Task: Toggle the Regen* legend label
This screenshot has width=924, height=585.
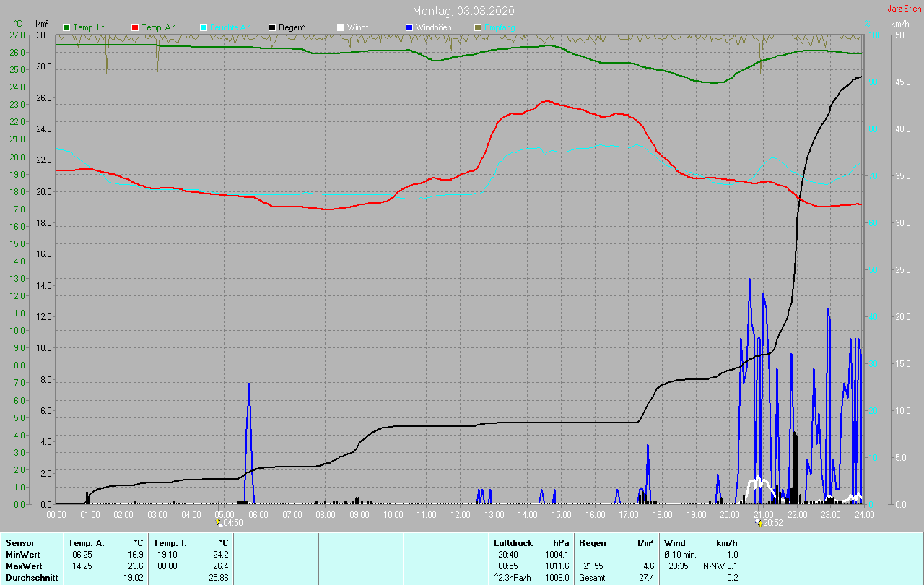Action: (x=292, y=27)
